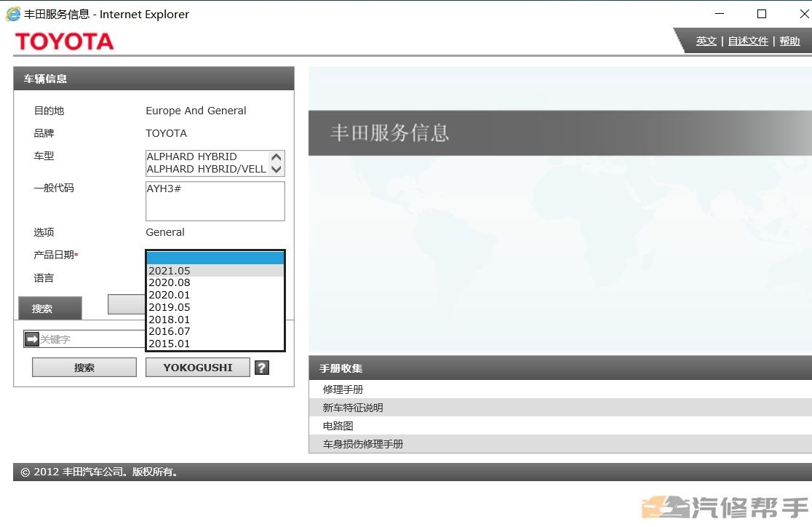The height and width of the screenshot is (527, 812).
Task: Click the light 搜索 keyword search button
Action: 84,368
